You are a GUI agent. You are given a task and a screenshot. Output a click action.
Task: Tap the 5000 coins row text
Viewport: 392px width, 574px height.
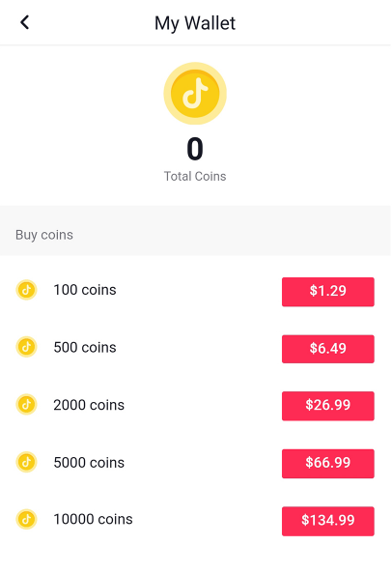coord(89,462)
